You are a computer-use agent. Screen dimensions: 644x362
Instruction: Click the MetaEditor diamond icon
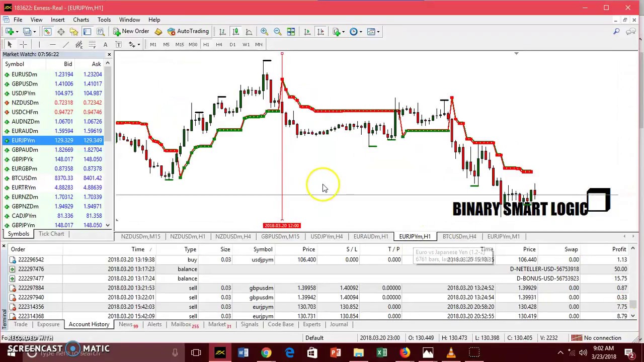click(x=158, y=32)
